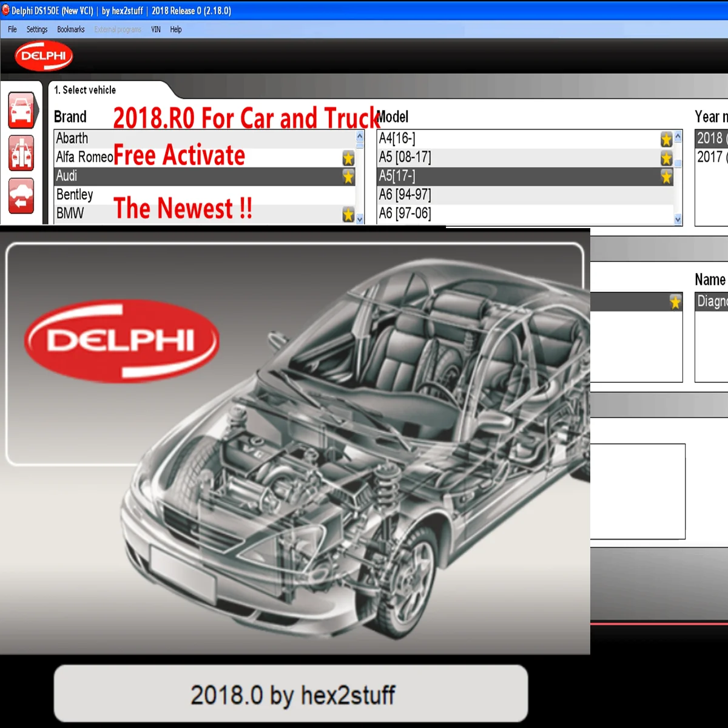The width and height of the screenshot is (728, 728).
Task: Toggle the favorite star next to BMW
Action: (x=347, y=215)
